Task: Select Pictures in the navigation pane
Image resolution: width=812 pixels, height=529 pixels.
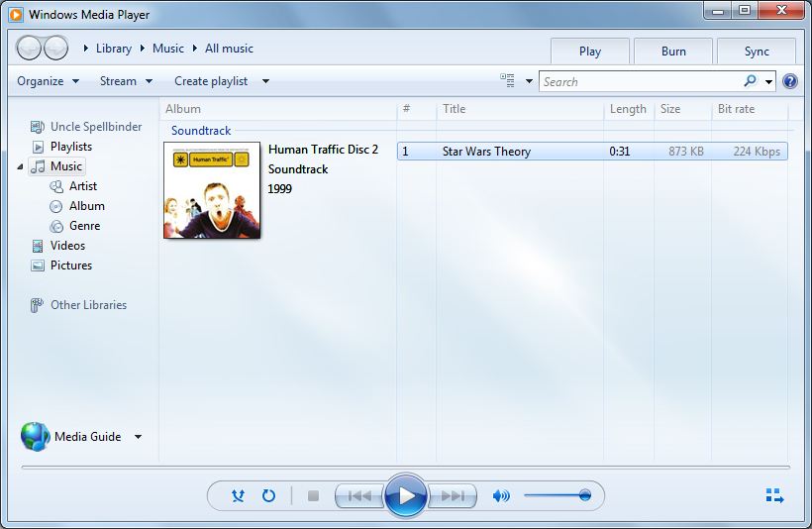Action: [x=71, y=265]
